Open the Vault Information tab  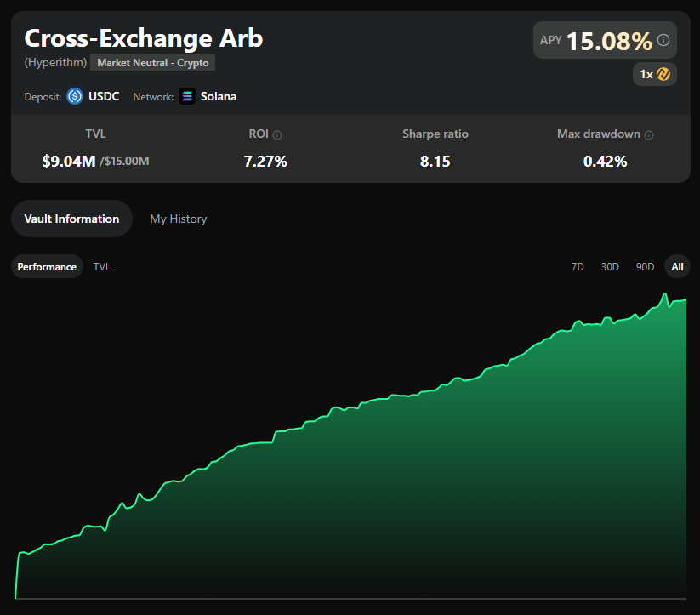point(72,219)
